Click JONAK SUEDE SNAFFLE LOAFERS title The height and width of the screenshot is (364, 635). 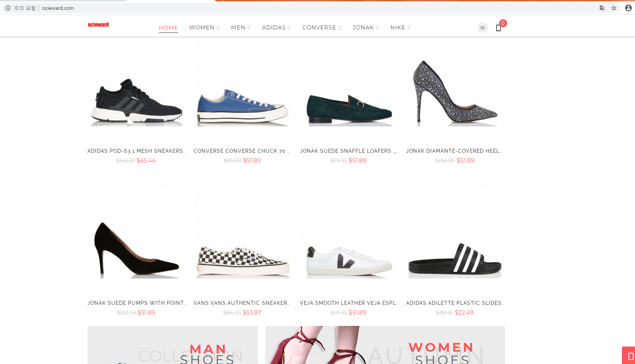click(349, 151)
